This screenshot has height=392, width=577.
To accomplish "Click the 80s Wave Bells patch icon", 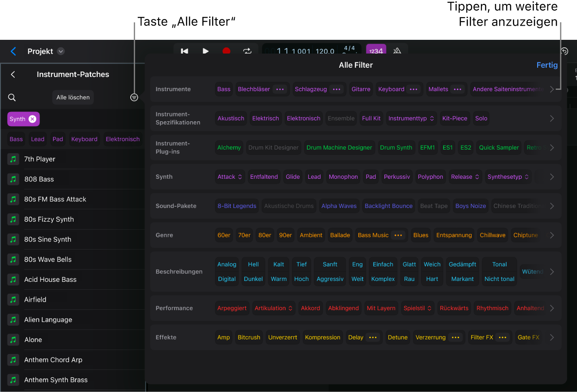I will [x=13, y=259].
